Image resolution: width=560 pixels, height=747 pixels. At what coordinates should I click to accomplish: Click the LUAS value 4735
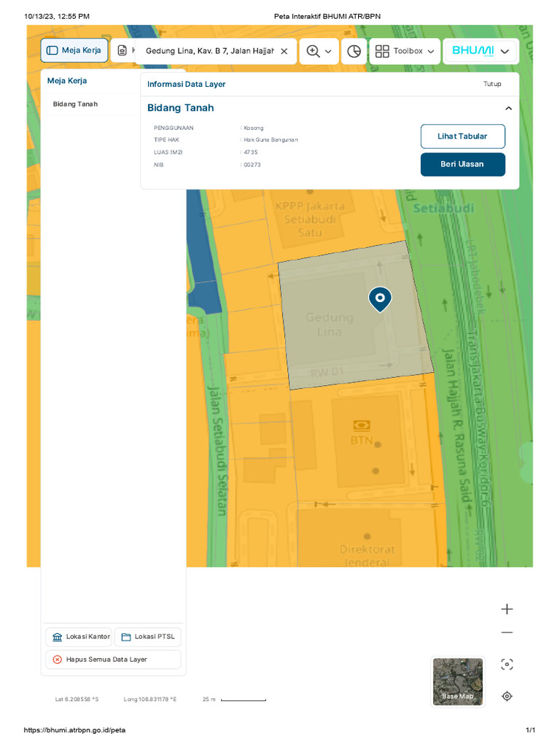(x=251, y=152)
